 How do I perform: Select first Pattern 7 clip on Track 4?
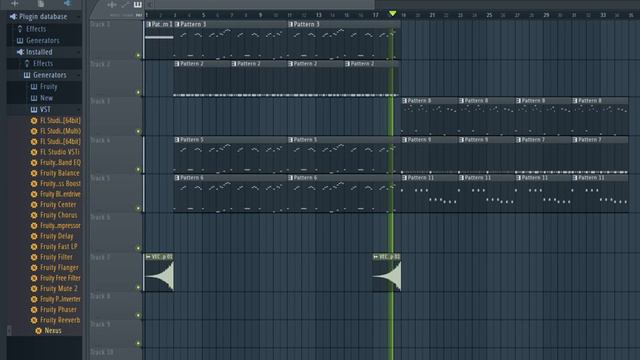tap(543, 155)
